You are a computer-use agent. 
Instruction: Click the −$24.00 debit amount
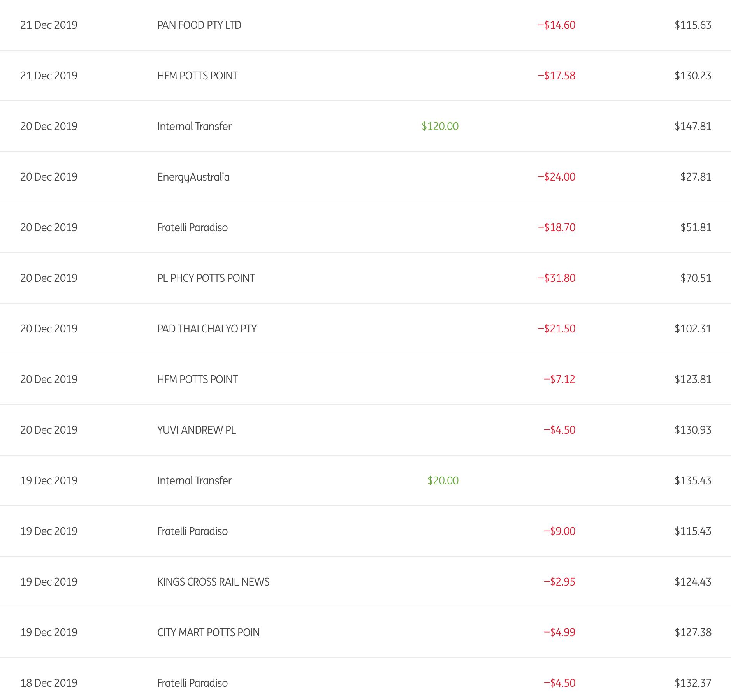coord(556,177)
